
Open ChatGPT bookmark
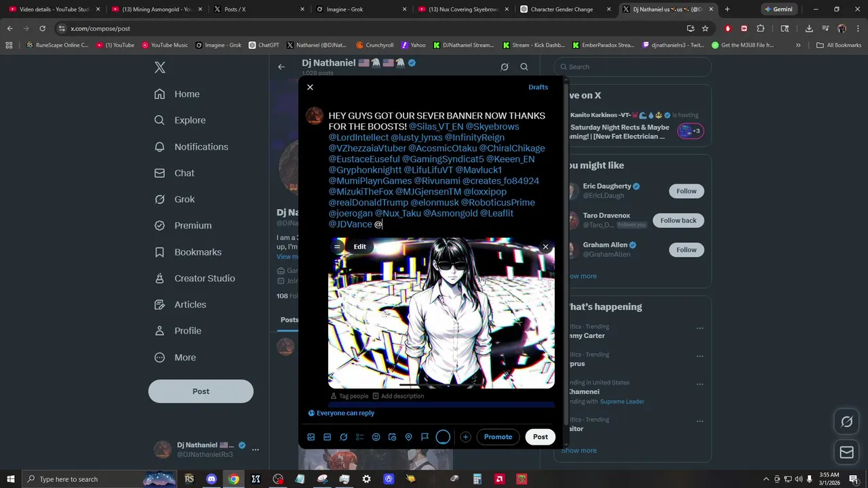[x=264, y=45]
